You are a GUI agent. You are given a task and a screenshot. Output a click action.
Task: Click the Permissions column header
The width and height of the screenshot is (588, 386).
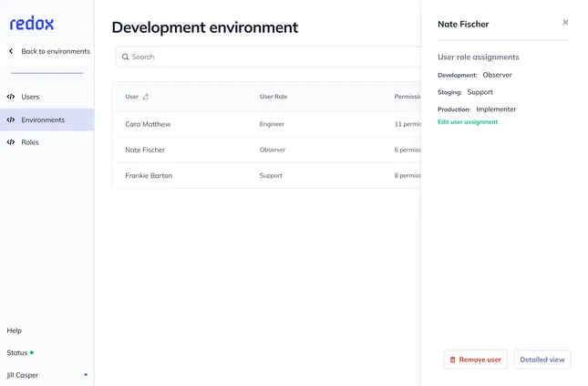[407, 97]
